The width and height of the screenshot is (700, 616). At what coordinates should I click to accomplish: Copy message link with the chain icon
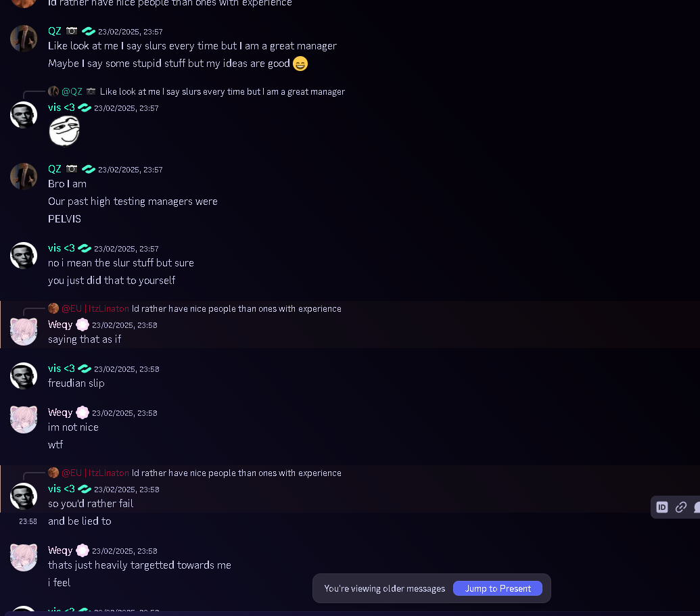pyautogui.click(x=681, y=507)
